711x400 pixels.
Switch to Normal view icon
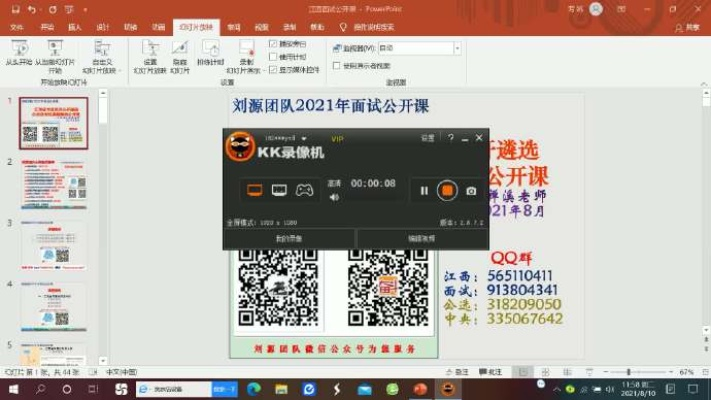point(523,372)
